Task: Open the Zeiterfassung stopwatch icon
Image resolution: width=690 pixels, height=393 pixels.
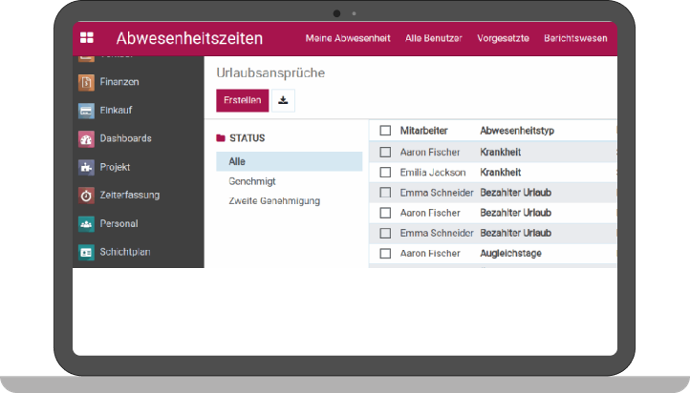Action: (86, 195)
